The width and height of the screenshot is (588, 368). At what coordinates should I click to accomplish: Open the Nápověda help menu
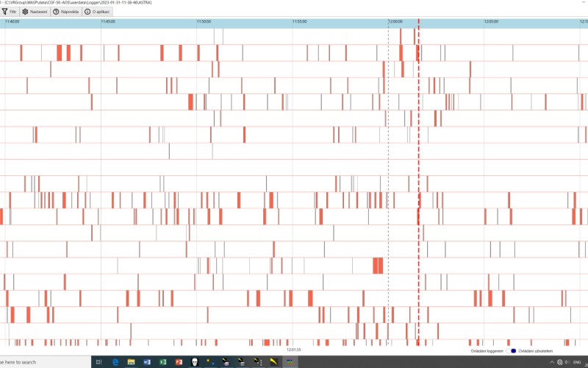click(65, 12)
